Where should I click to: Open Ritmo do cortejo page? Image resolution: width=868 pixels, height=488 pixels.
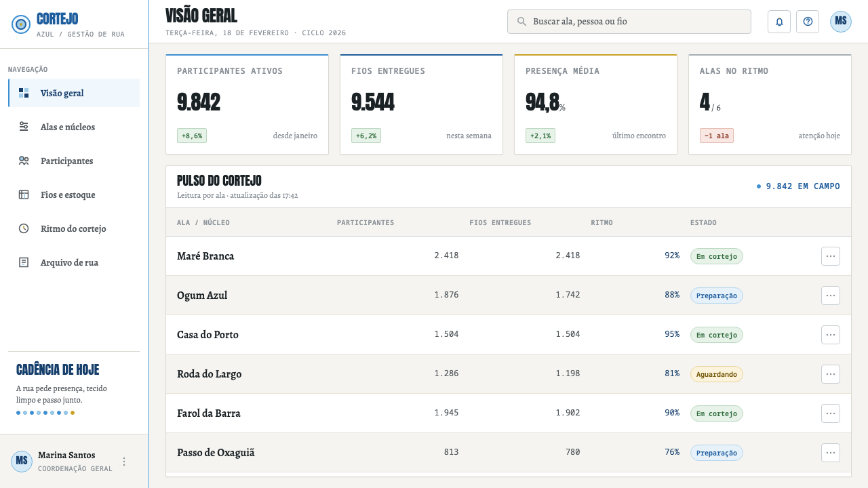point(74,228)
